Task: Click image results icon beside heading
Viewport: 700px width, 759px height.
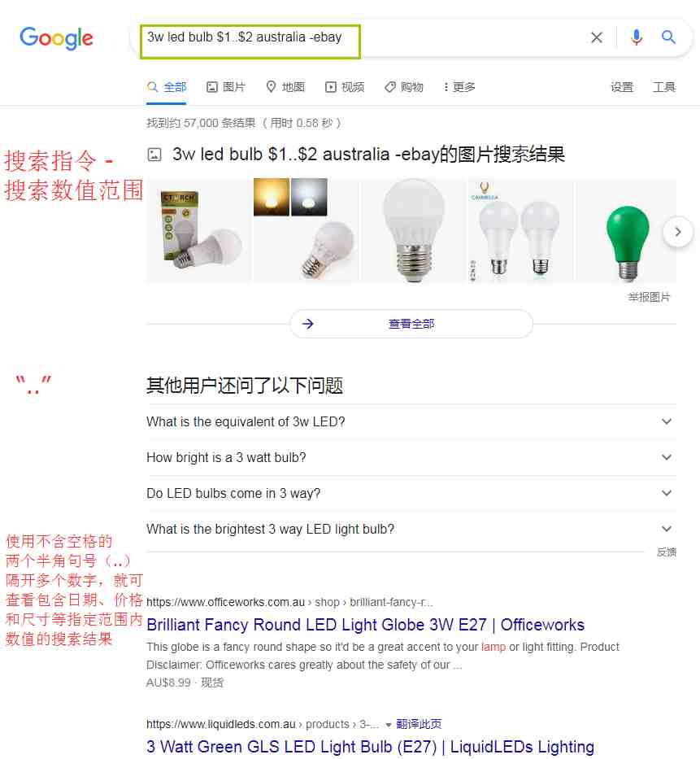Action: [x=154, y=155]
